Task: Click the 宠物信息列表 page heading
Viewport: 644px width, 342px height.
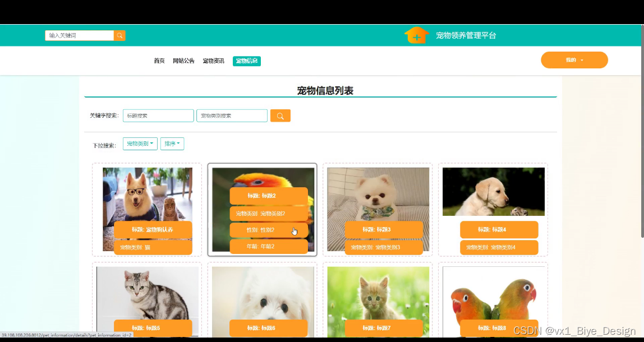Action: point(325,91)
